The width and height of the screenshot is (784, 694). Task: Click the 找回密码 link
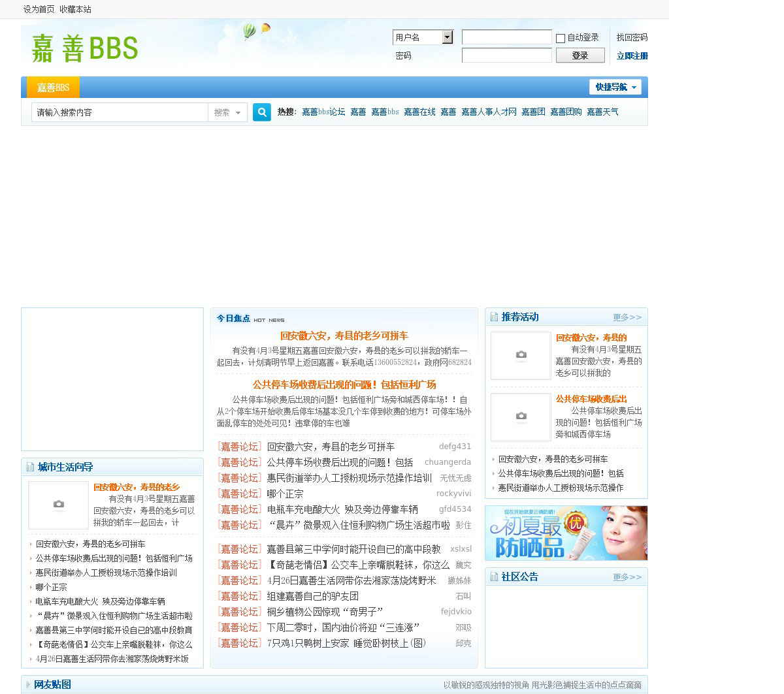tap(632, 37)
